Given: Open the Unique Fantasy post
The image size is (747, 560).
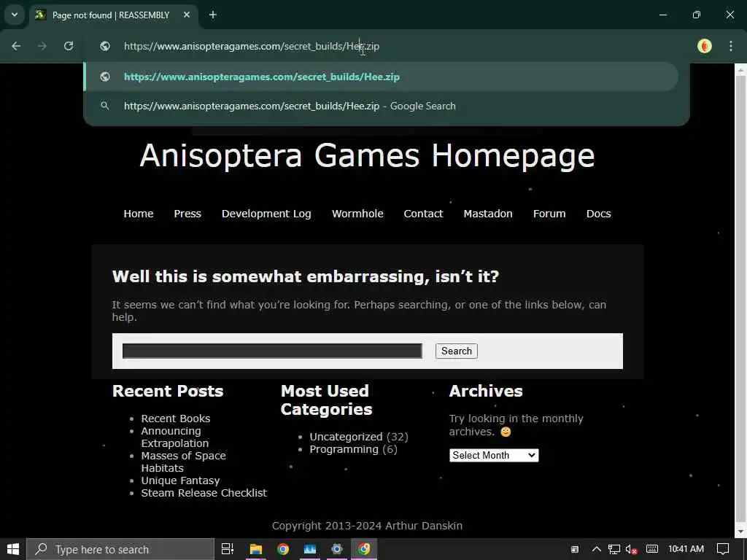Looking at the screenshot, I should [x=180, y=481].
